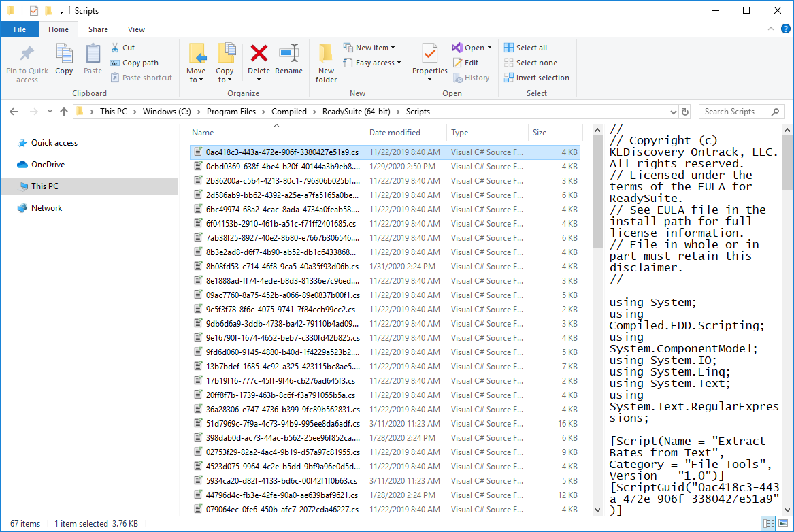Switch to details view toggle in status bar
The height and width of the screenshot is (532, 794).
pos(769,523)
